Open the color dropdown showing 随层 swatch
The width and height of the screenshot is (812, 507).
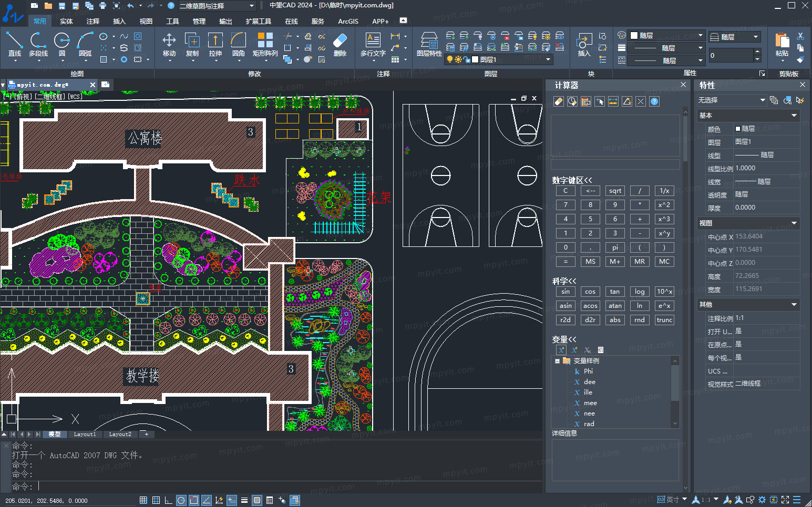point(666,35)
